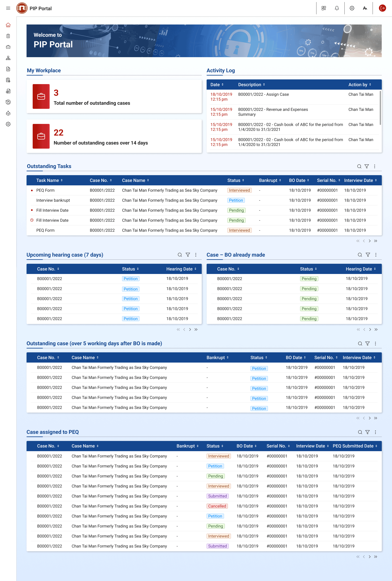The width and height of the screenshot is (392, 581).
Task: Open more options for Upcoming hearing case
Action: (x=196, y=255)
